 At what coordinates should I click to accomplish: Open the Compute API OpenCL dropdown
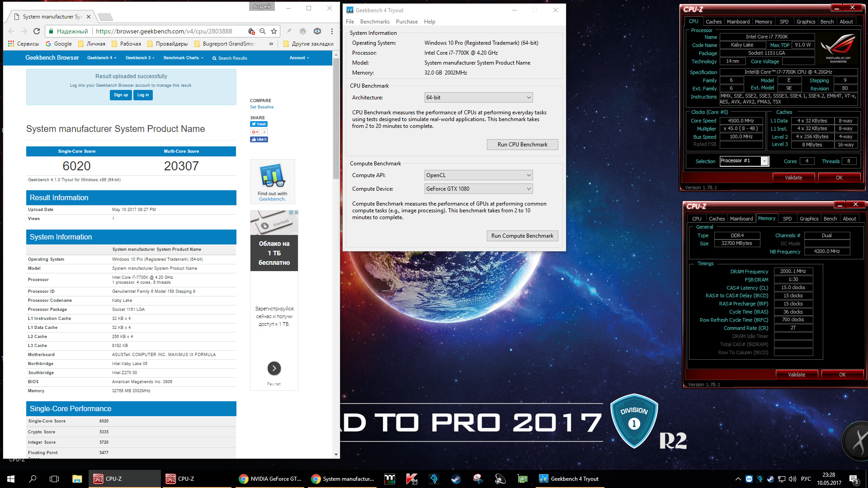point(478,175)
